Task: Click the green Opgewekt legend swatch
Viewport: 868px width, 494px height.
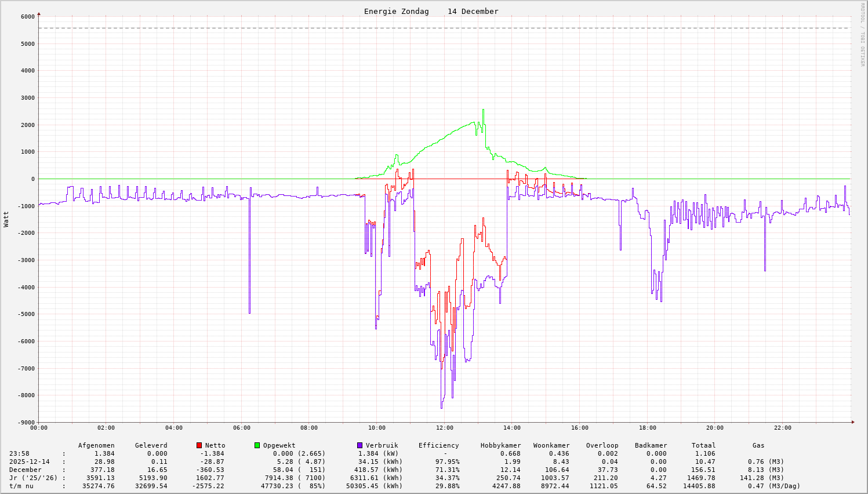Action: [257, 445]
